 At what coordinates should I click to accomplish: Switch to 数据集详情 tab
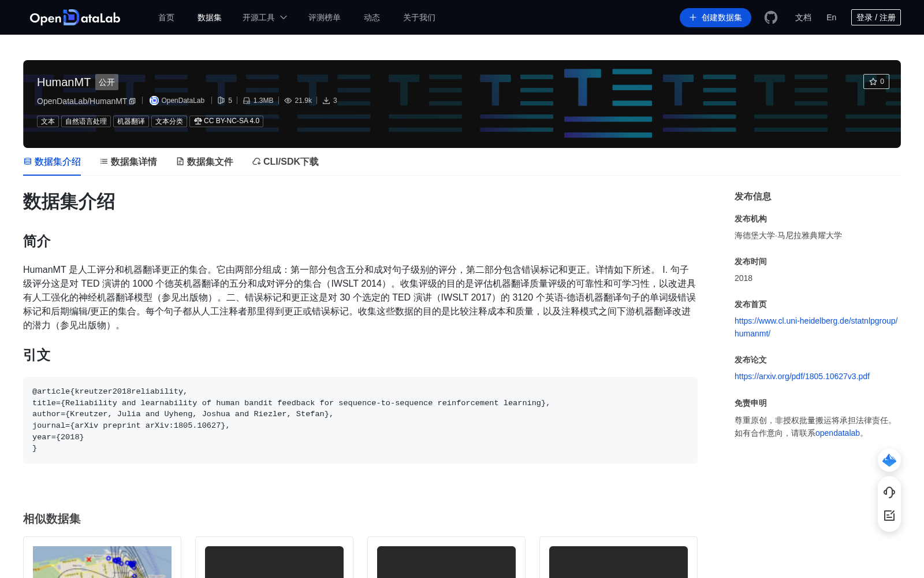(128, 162)
